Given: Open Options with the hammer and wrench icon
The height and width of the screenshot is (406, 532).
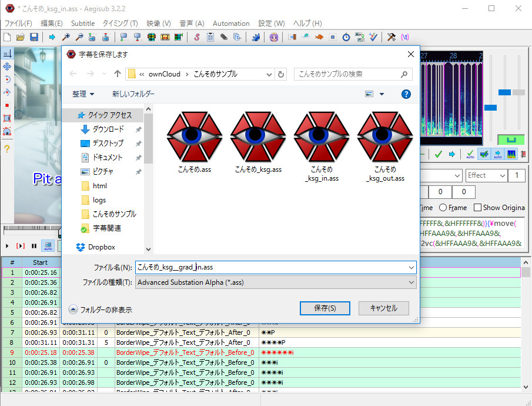Looking at the screenshot, I should point(391,37).
